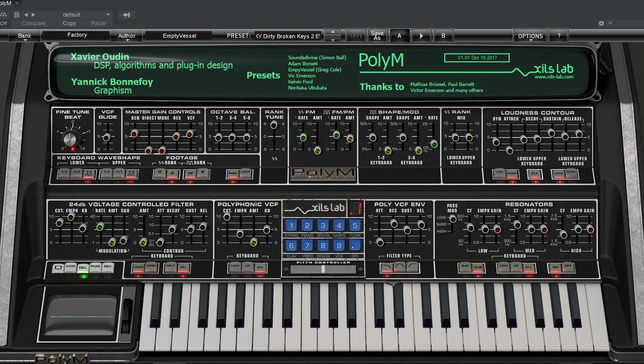The height and width of the screenshot is (364, 644).
Task: Open the default host preset dropdown
Action: coord(74,15)
